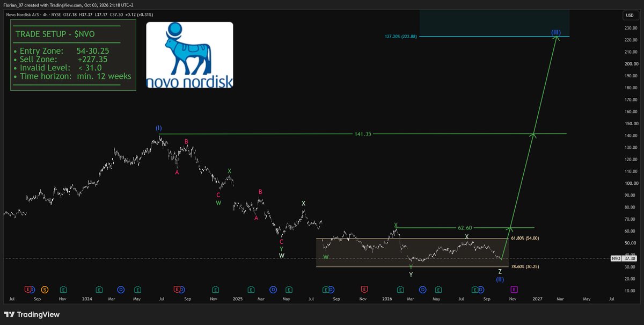Click the blue dividend marker near Apr 2025

273,290
